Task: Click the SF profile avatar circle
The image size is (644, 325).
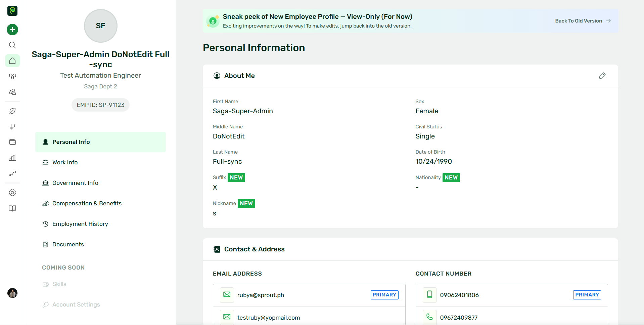Action: 100,26
